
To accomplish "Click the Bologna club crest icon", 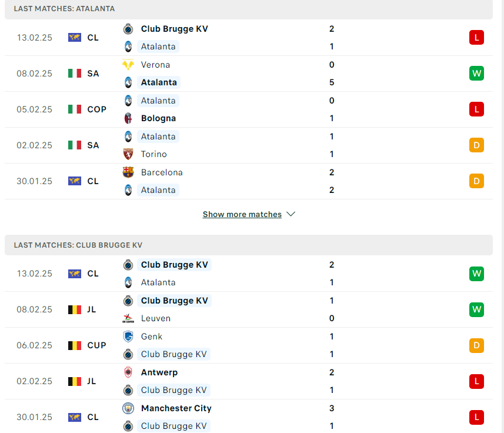I will click(x=128, y=118).
